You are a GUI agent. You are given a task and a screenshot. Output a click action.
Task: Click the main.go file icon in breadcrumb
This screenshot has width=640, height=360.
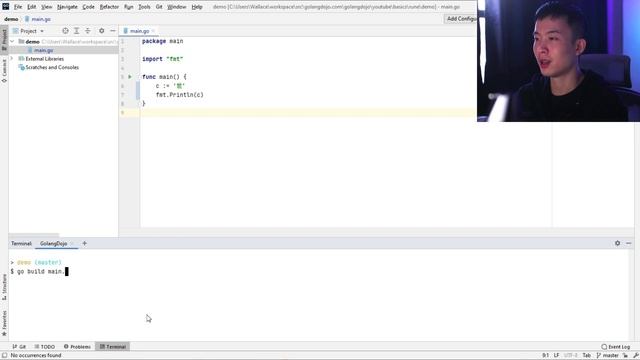(x=27, y=19)
